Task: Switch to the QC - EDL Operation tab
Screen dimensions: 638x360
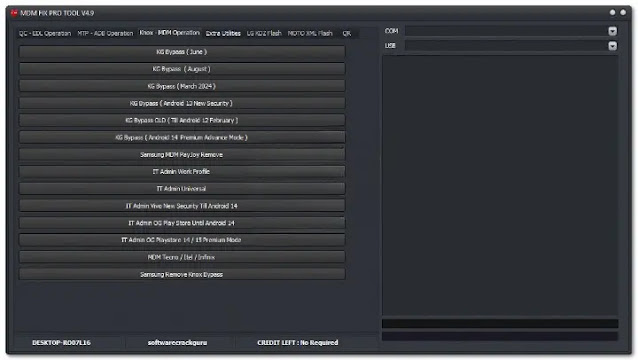Action: tap(45, 33)
